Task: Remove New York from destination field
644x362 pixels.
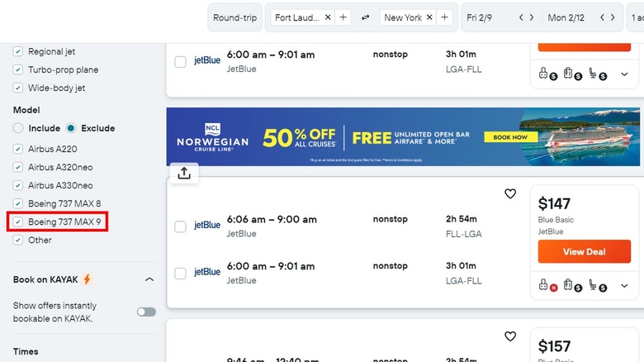Action: 430,17
